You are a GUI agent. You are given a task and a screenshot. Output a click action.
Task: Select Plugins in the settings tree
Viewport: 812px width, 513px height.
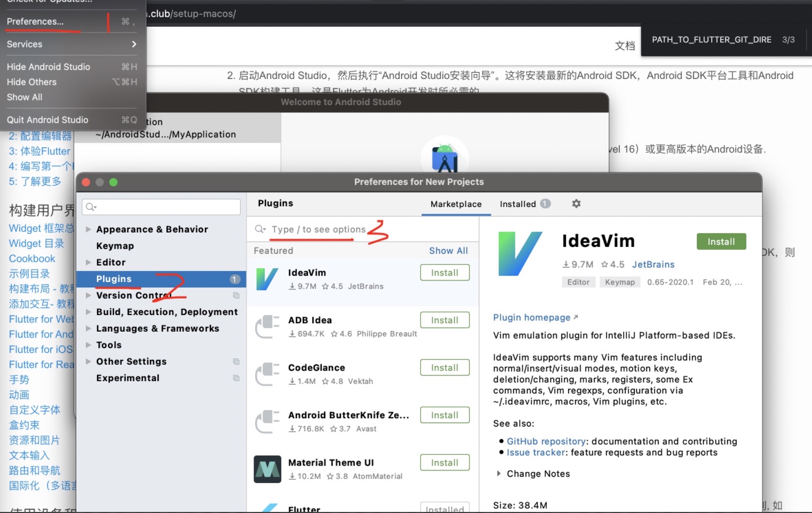coord(162,279)
